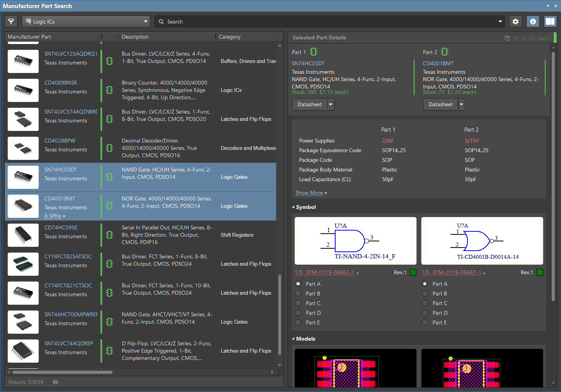The width and height of the screenshot is (561, 392).
Task: Click the green chip icon for SN74LVC125AQDRQ1
Action: tap(109, 61)
